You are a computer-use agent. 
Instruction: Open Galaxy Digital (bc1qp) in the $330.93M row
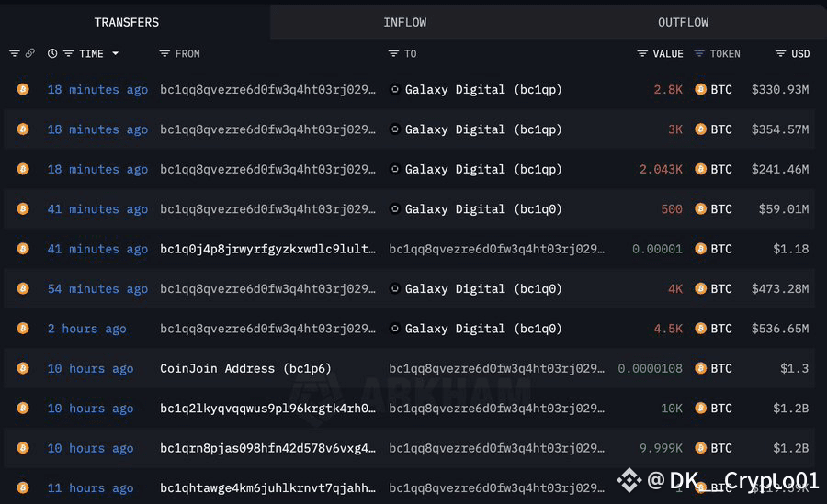coord(483,90)
